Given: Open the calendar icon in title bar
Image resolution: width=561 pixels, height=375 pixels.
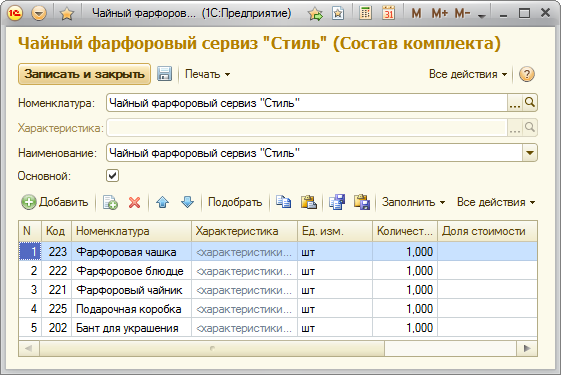Looking at the screenshot, I should [388, 13].
